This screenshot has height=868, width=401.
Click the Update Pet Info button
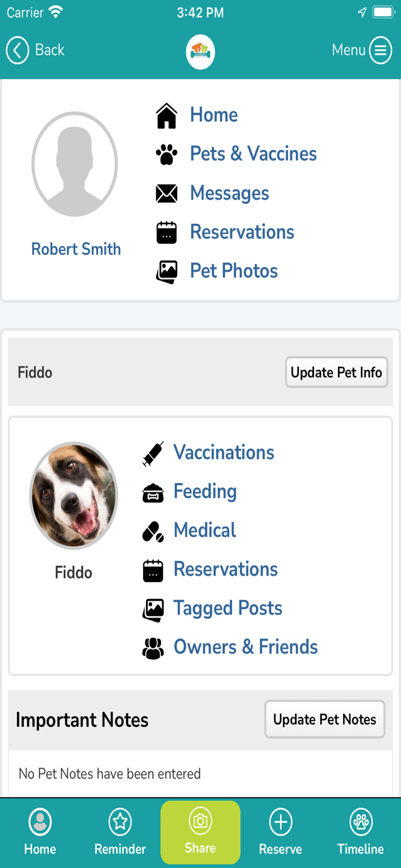[336, 373]
